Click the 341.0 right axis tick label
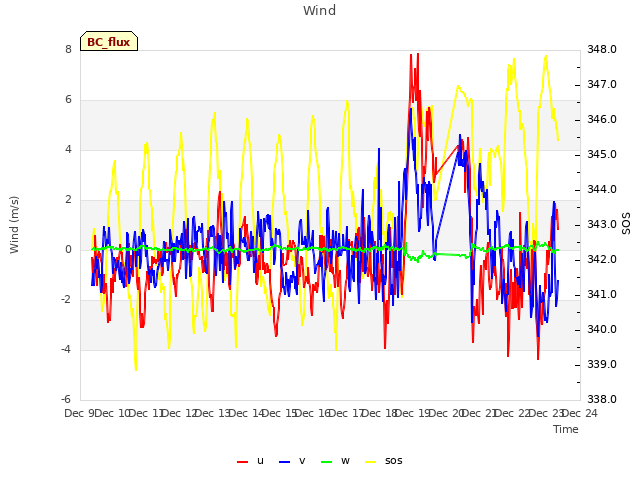This screenshot has width=640, height=480. tap(602, 294)
